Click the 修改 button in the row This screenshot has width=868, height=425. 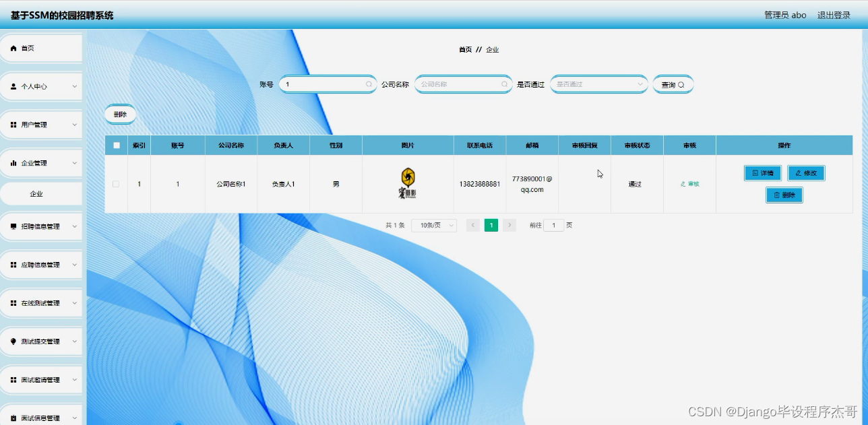(x=806, y=173)
